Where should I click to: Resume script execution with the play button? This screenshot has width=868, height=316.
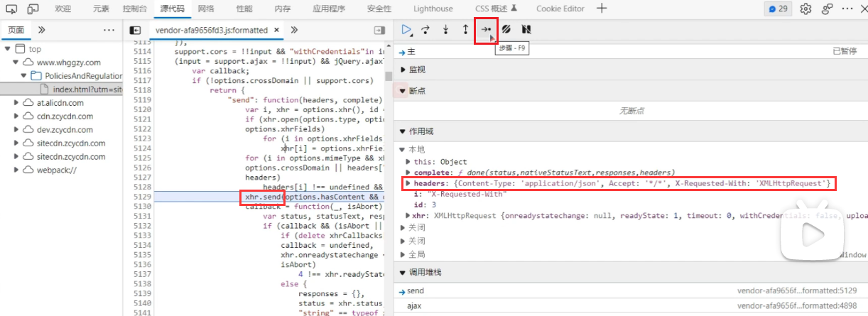(x=406, y=30)
